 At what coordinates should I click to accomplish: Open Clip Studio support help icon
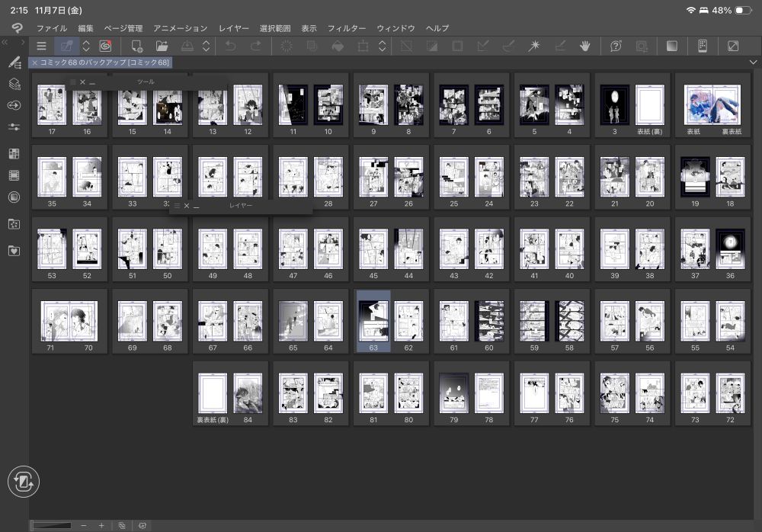point(616,46)
